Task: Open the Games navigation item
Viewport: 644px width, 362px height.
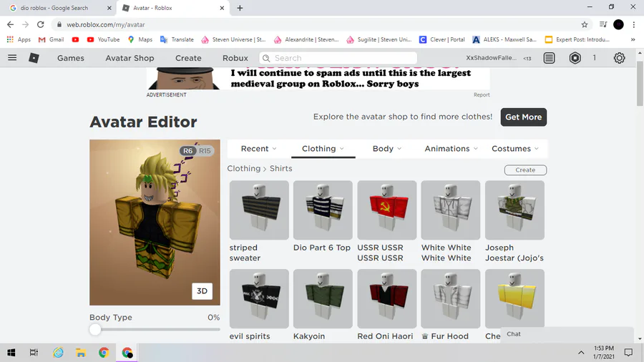Action: coord(71,58)
